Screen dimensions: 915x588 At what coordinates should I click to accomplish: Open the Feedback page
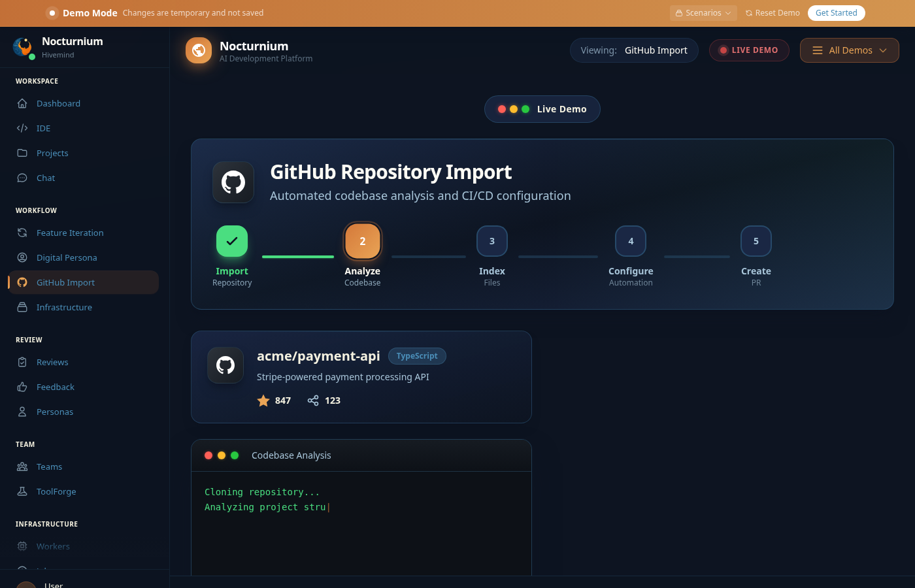pos(84,387)
